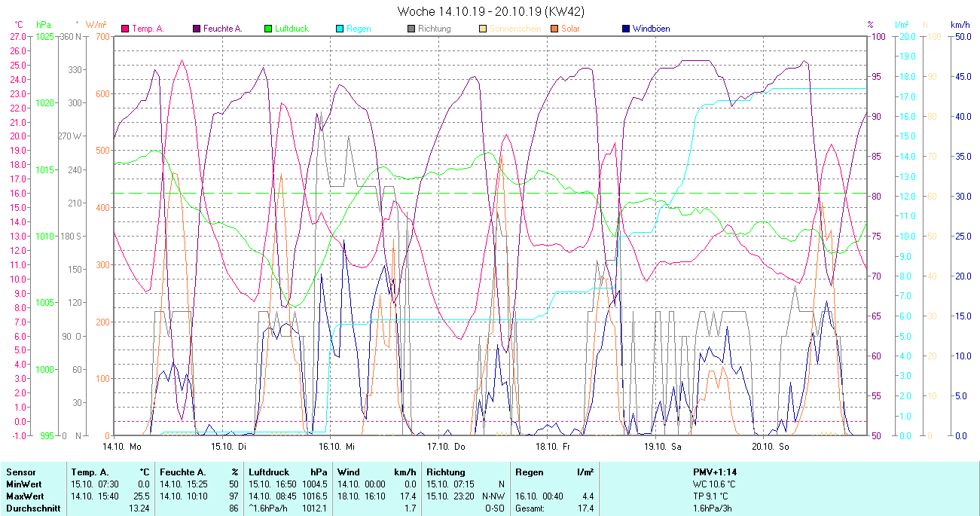Click the green Luftdruck legend swatch

click(x=268, y=29)
